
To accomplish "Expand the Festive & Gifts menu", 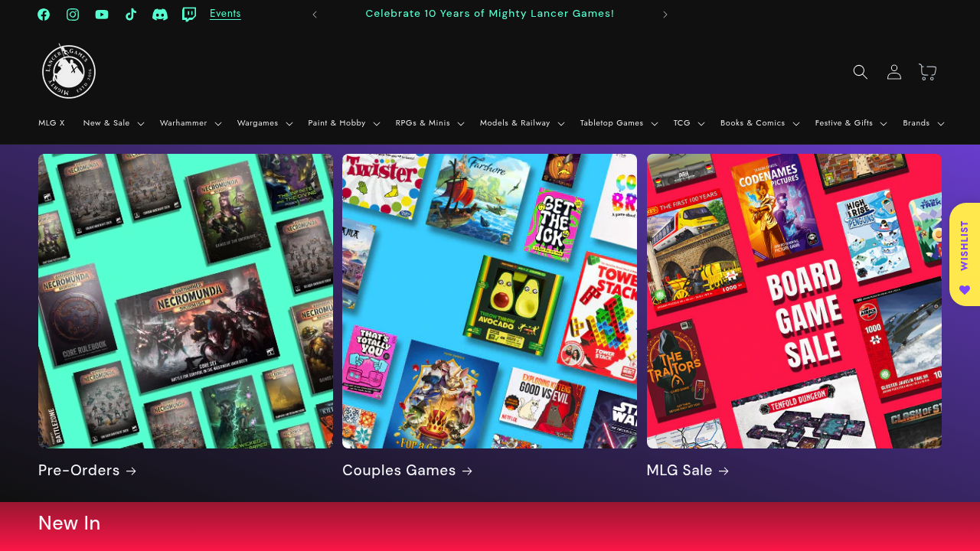I will click(851, 123).
